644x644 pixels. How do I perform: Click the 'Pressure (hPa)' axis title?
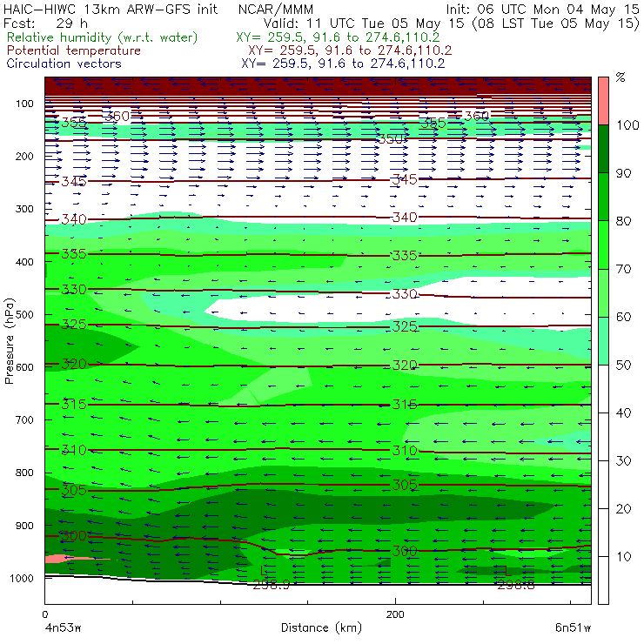click(x=10, y=341)
